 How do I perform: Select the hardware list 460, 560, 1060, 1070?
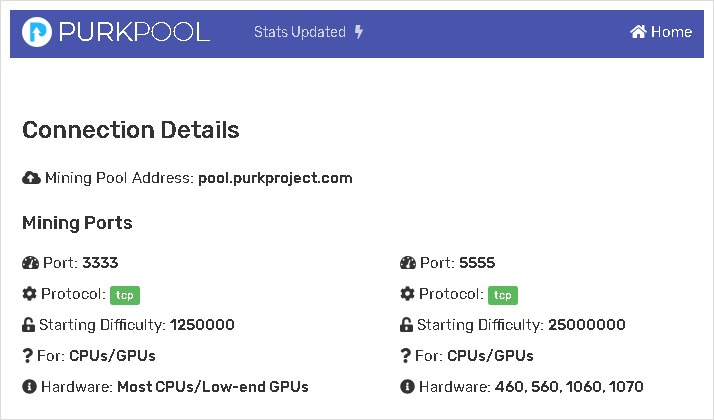tap(569, 387)
